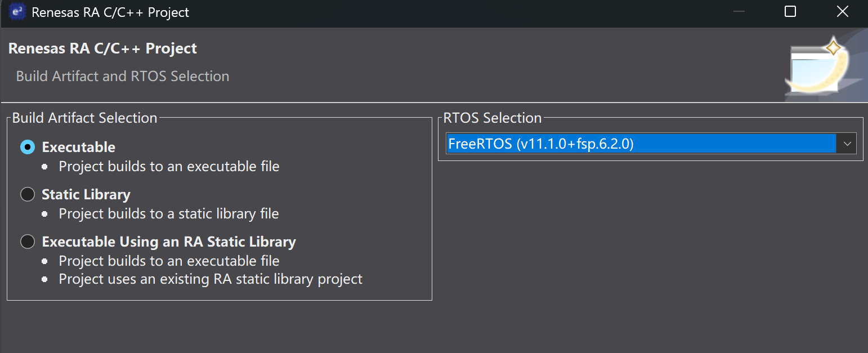Expand the RTOS Selection dropdown arrow
Viewport: 868px width, 353px height.
coord(847,144)
